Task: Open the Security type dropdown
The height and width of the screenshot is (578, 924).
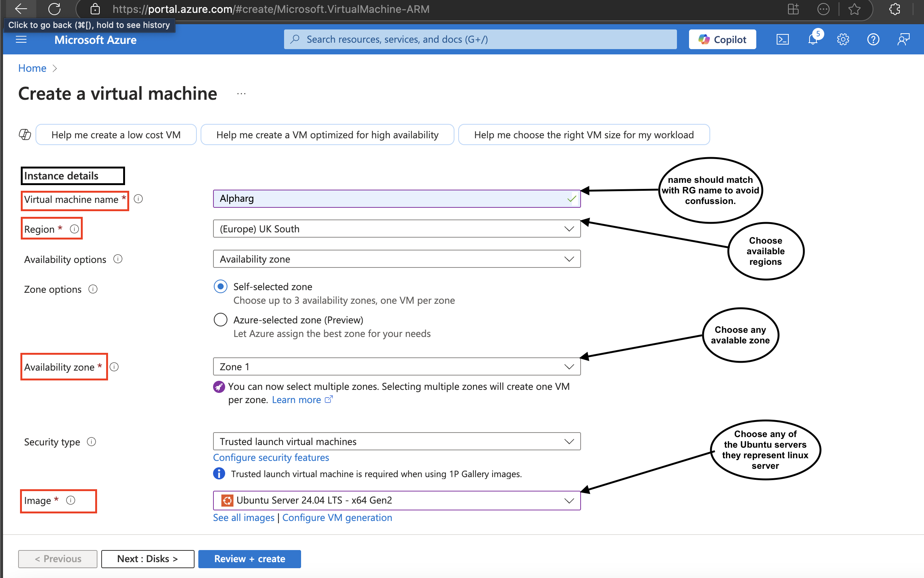Action: point(397,442)
